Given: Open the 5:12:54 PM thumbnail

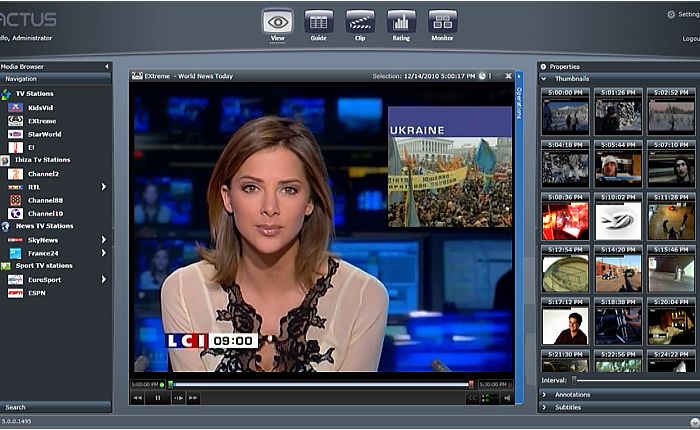Looking at the screenshot, I should (565, 269).
